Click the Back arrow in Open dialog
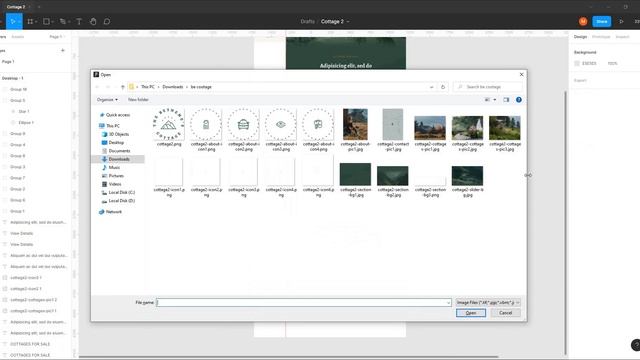This screenshot has height=360, width=640. click(x=98, y=87)
